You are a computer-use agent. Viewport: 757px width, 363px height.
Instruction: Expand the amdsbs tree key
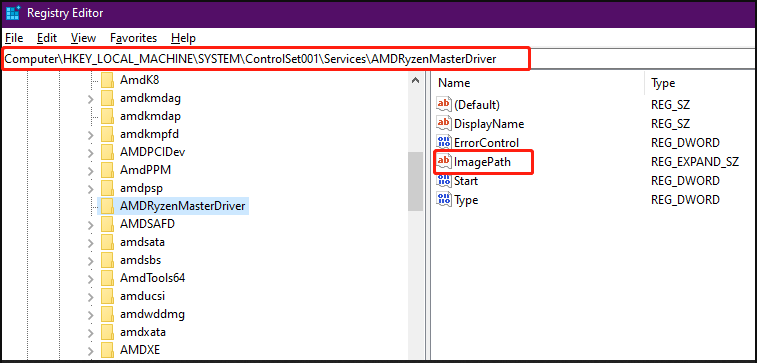tap(90, 261)
